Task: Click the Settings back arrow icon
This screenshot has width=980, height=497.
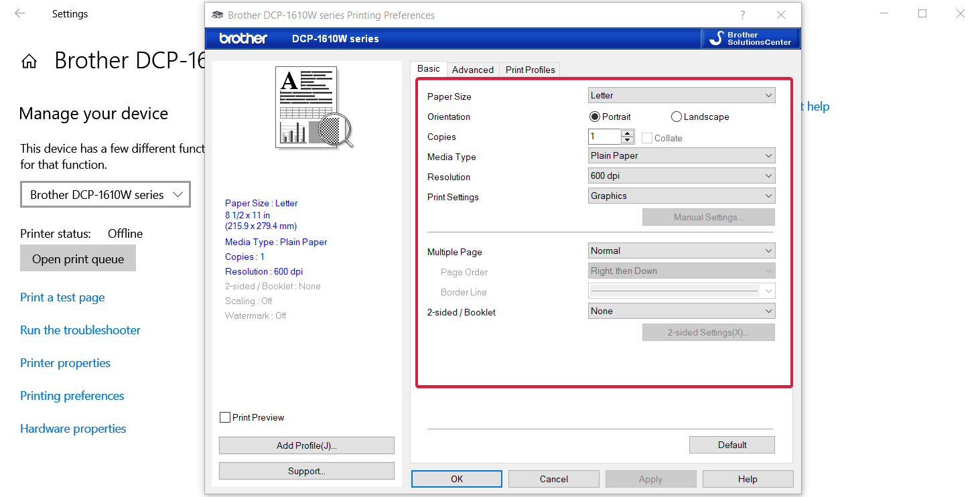Action: [20, 13]
